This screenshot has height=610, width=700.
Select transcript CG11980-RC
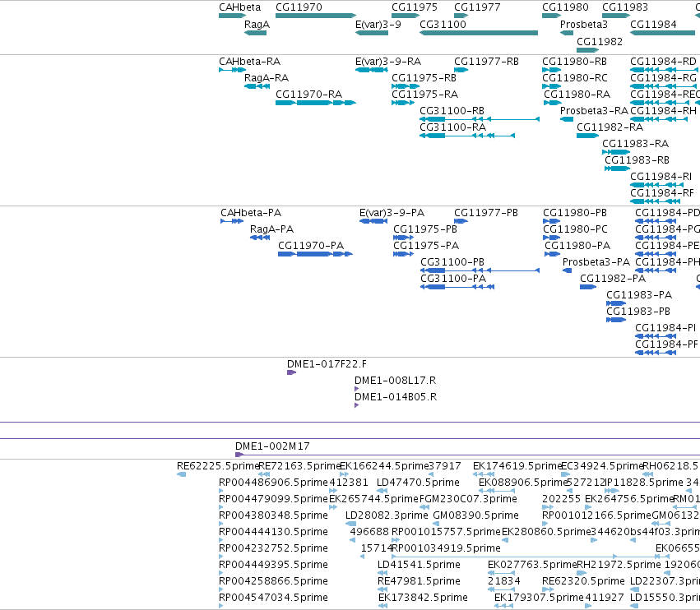[x=575, y=78]
